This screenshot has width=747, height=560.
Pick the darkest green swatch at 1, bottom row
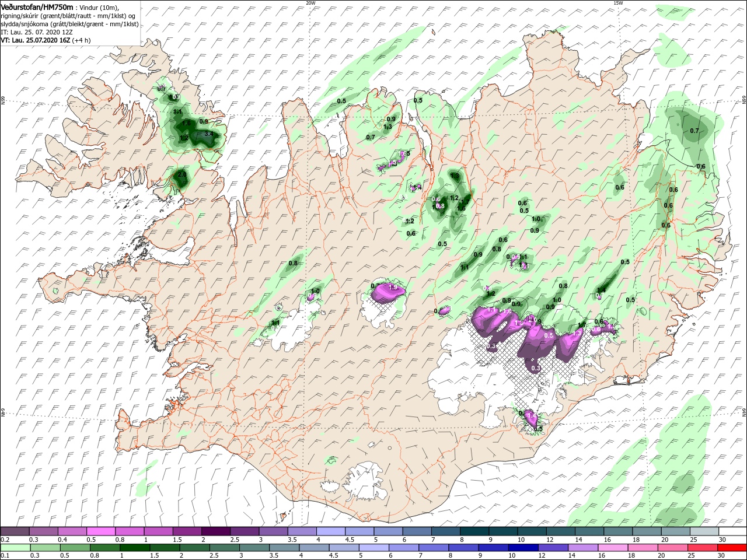tap(134, 548)
